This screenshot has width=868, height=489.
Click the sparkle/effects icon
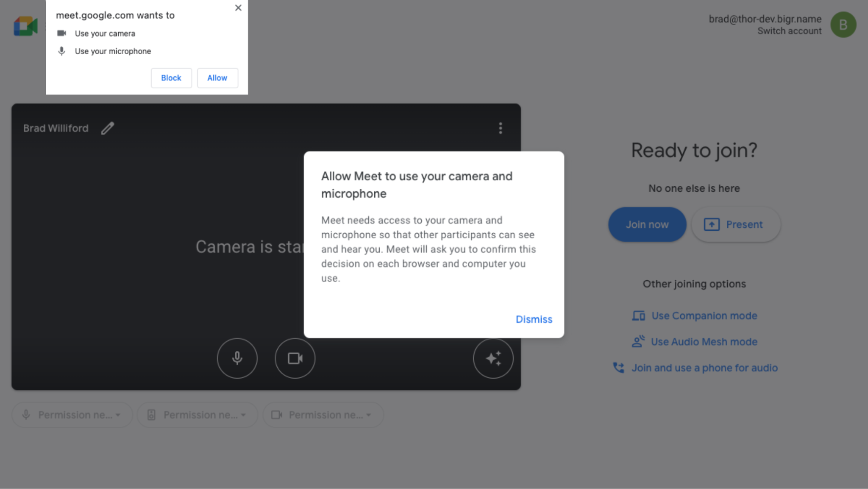point(493,358)
